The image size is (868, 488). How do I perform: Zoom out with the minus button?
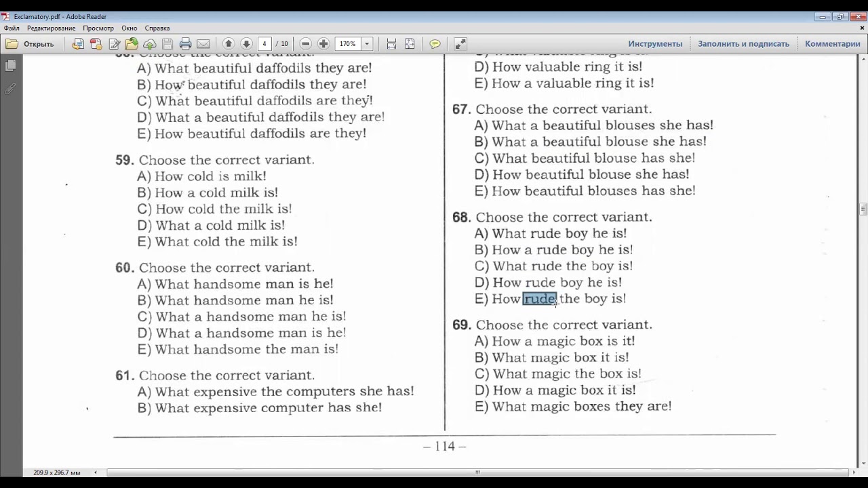pyautogui.click(x=306, y=44)
